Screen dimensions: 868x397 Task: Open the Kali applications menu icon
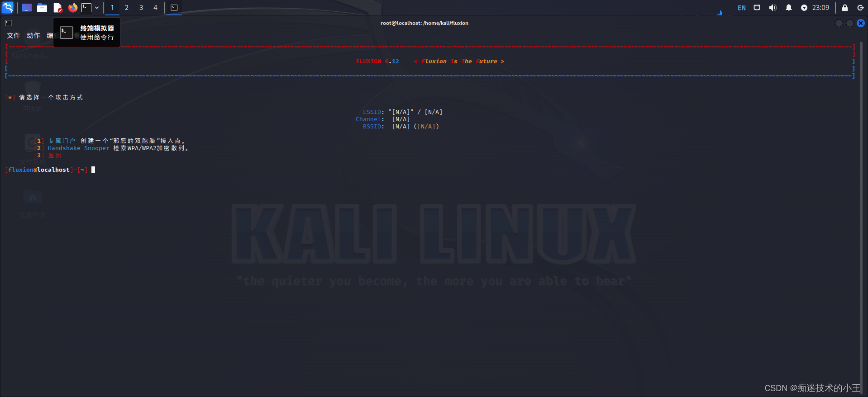(8, 7)
